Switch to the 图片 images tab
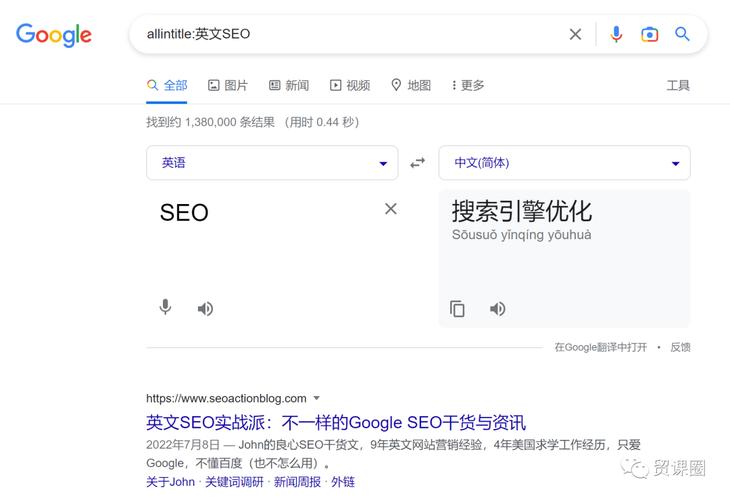730x500 pixels. pos(228,85)
